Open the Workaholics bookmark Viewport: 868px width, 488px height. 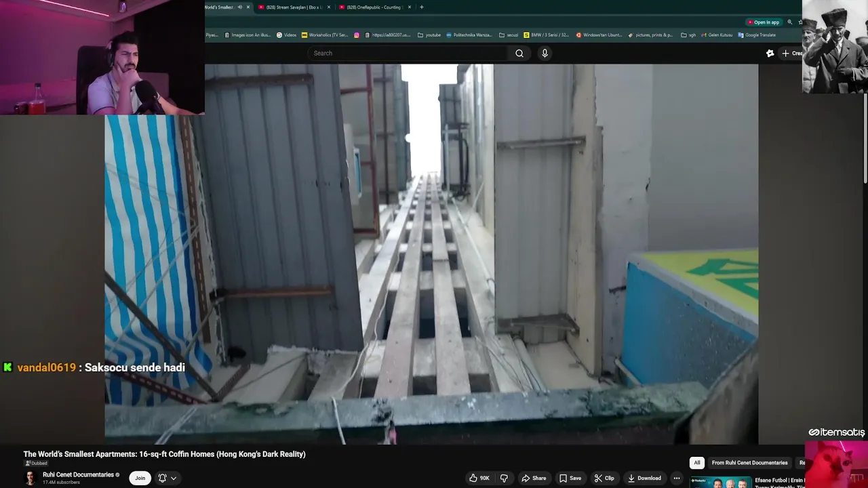(324, 35)
